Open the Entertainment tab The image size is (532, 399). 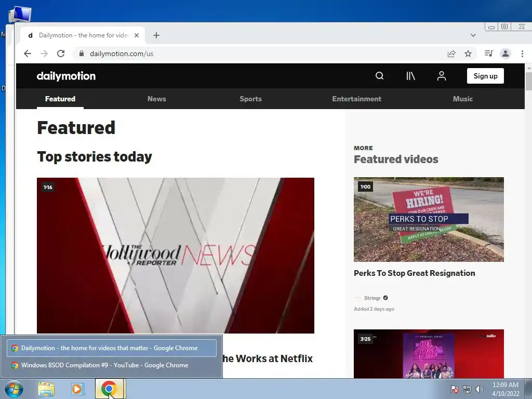(356, 99)
